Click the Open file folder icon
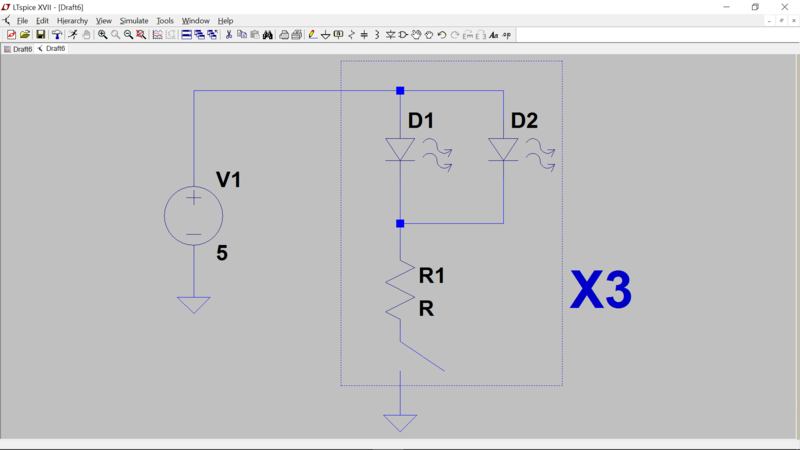The height and width of the screenshot is (450, 800). pyautogui.click(x=25, y=35)
